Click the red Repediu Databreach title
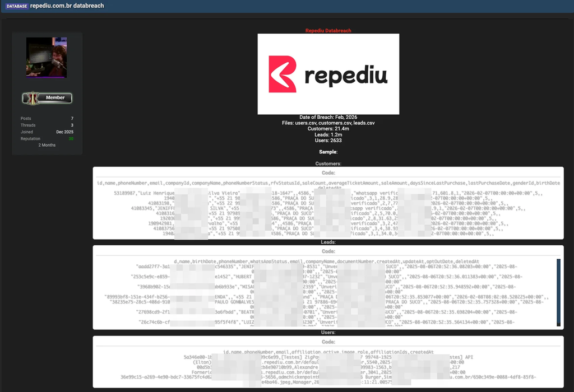Screen dimensions: 574x392 328,30
